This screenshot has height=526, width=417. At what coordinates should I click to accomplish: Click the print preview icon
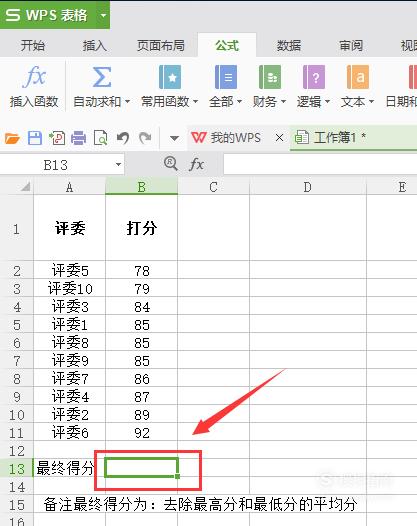(x=101, y=138)
